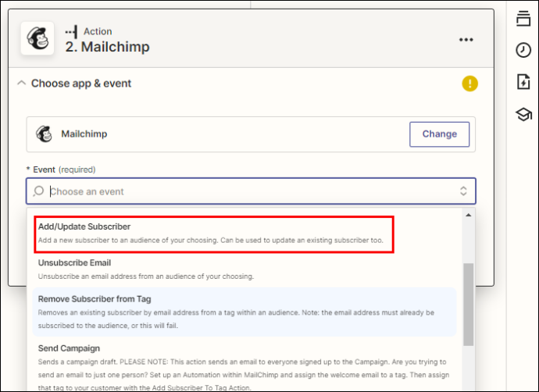Click the yellow warning status icon
The width and height of the screenshot is (539, 392).
point(469,84)
